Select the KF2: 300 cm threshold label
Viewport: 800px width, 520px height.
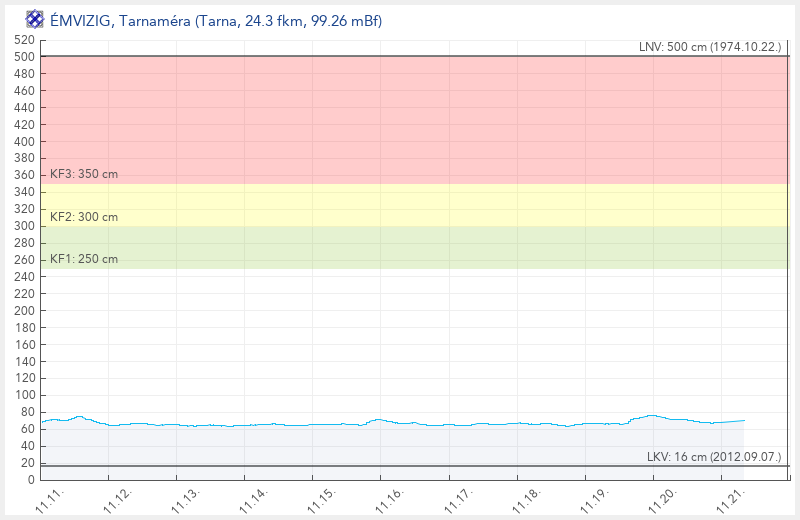coord(84,217)
